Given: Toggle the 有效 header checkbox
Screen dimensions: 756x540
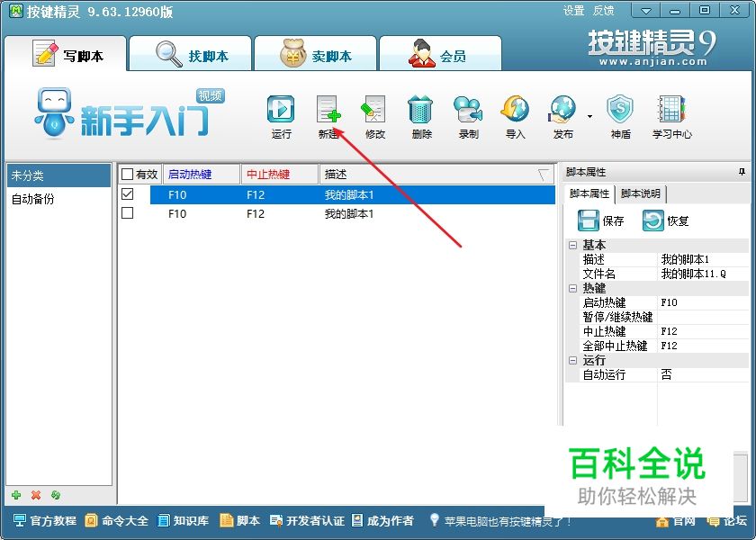Looking at the screenshot, I should (x=127, y=174).
